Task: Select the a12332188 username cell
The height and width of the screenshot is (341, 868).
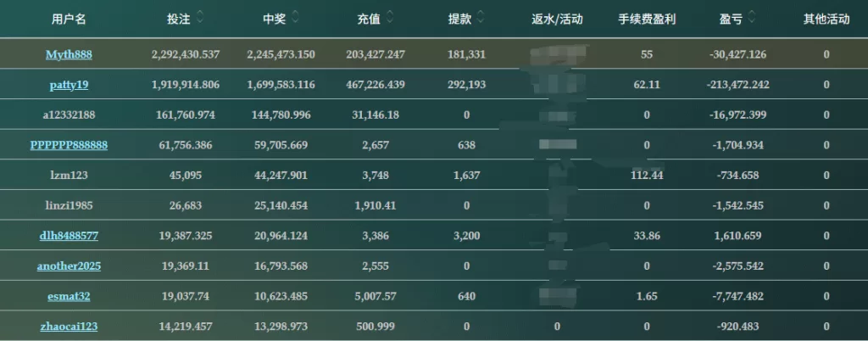Action: 69,115
